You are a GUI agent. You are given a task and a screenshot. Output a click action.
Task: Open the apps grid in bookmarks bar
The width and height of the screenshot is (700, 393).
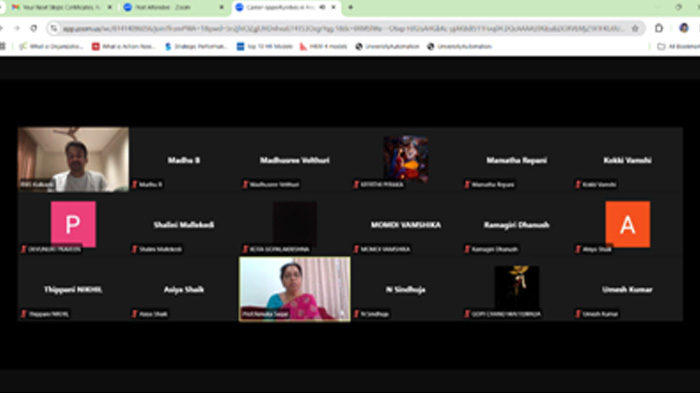point(3,46)
